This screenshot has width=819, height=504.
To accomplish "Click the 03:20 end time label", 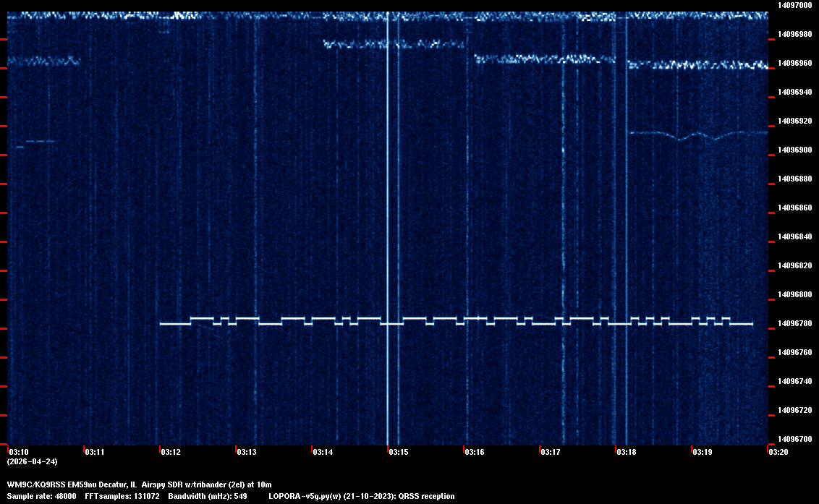I will pos(778,452).
